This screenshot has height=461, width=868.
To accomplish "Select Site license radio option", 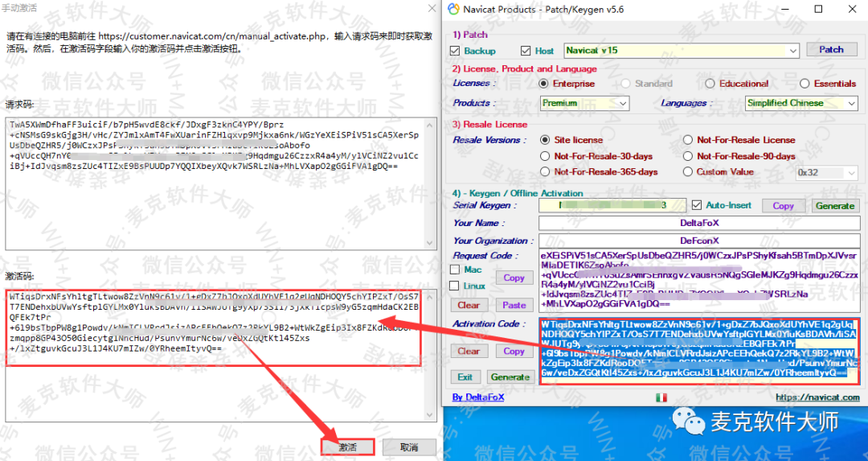I will click(x=545, y=140).
